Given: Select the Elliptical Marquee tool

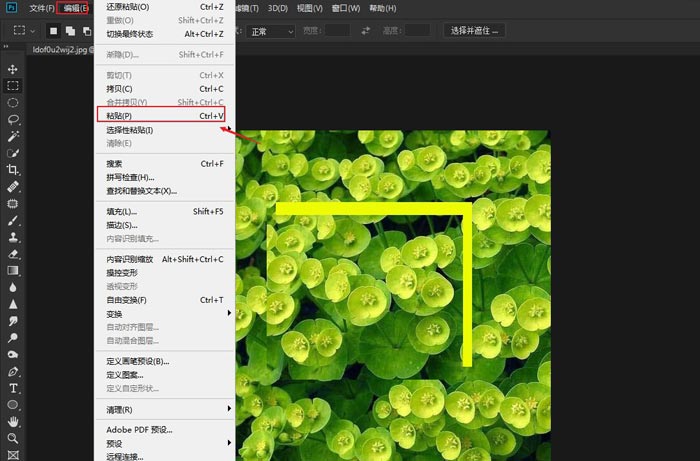Looking at the screenshot, I should 12,103.
